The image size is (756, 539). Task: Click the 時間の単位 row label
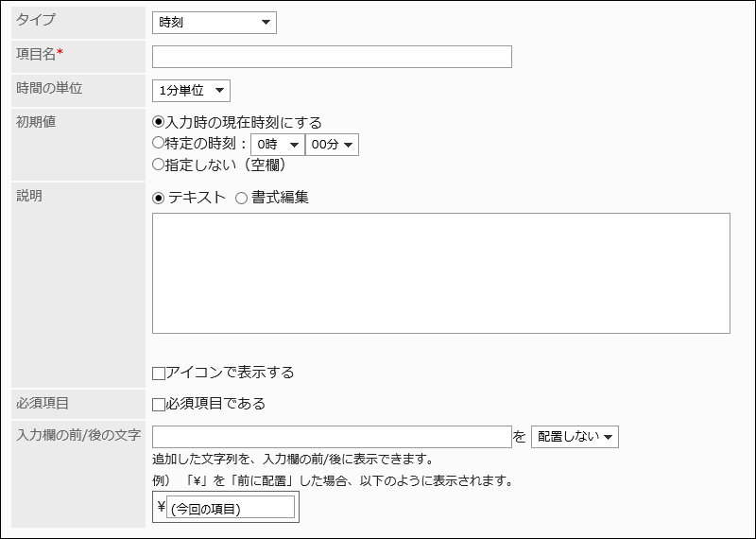[x=49, y=88]
